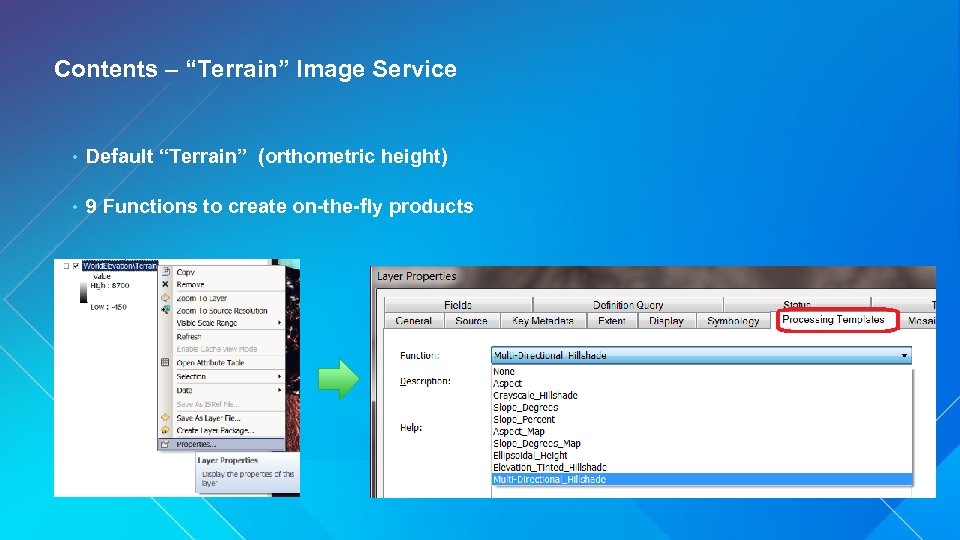Toggle WorldElevation/Terrain layer visibility checkbox
The image size is (960, 540).
tap(76, 266)
